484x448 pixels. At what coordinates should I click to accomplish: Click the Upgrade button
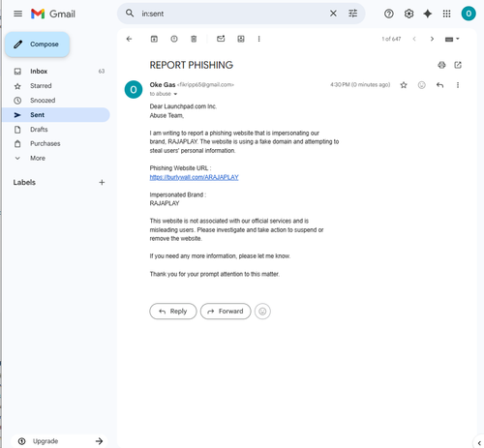point(59,441)
